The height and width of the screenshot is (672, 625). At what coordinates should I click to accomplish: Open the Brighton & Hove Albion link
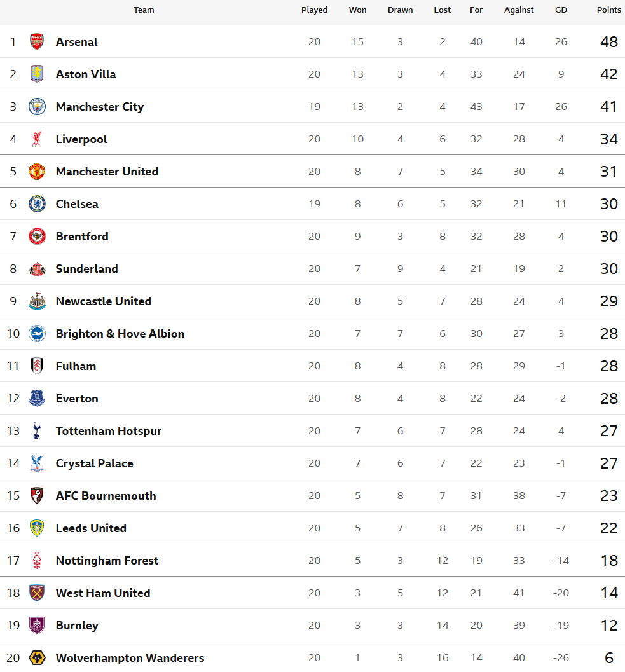point(120,334)
